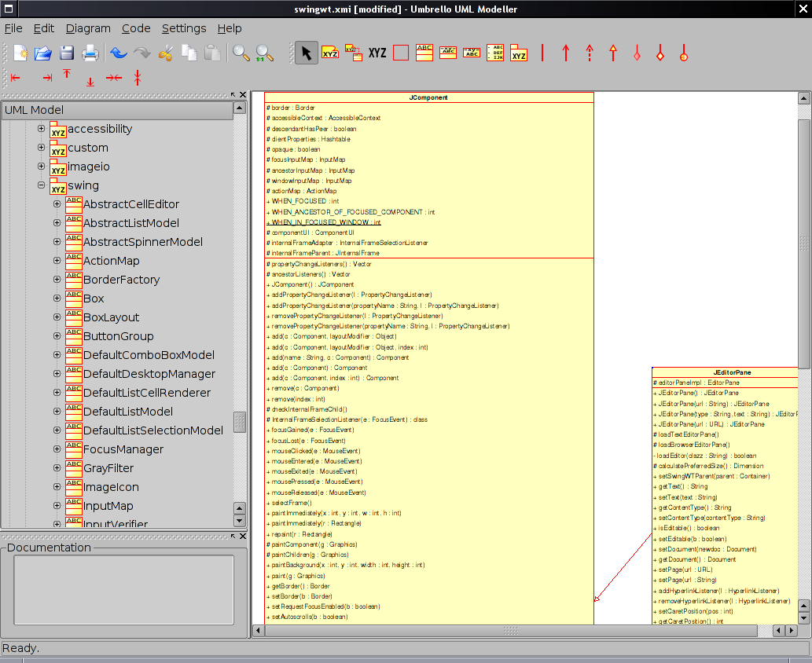Select the Interface tool
The image size is (812, 663).
(x=448, y=53)
